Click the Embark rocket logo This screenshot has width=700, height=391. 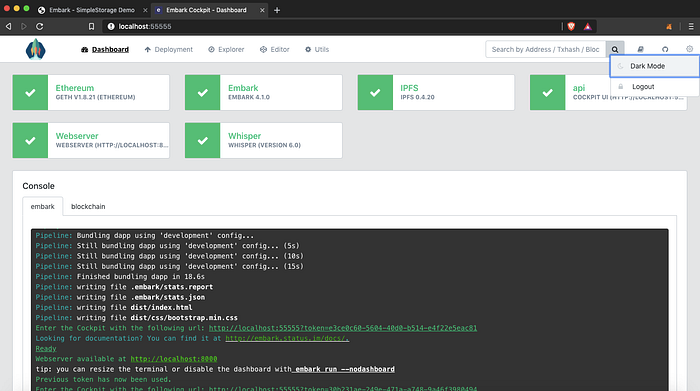click(x=35, y=49)
